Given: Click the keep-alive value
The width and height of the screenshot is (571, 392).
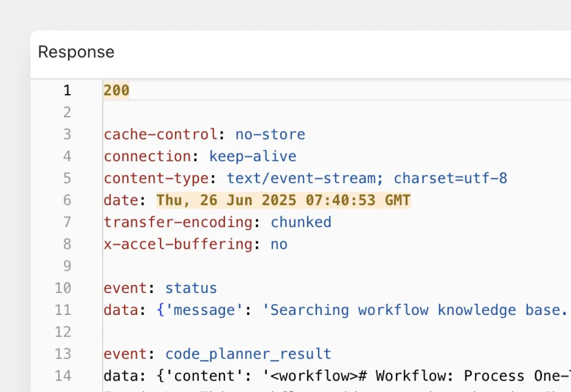Looking at the screenshot, I should [x=253, y=156].
